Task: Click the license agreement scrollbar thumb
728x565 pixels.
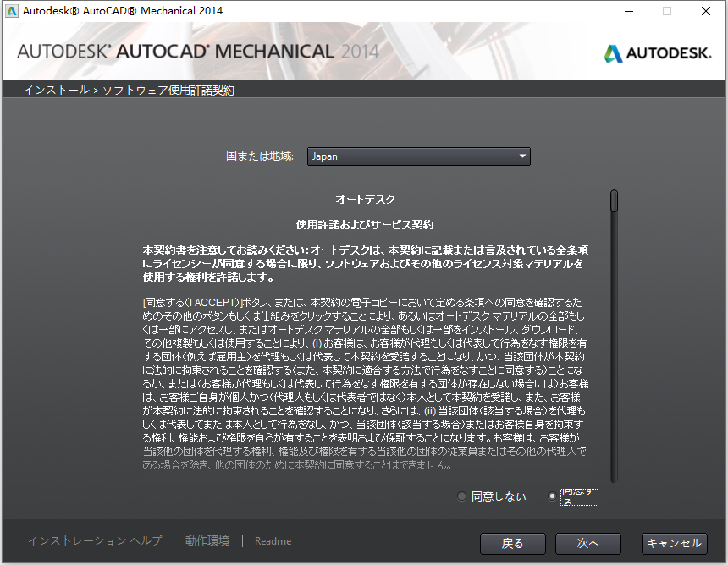Action: [614, 200]
